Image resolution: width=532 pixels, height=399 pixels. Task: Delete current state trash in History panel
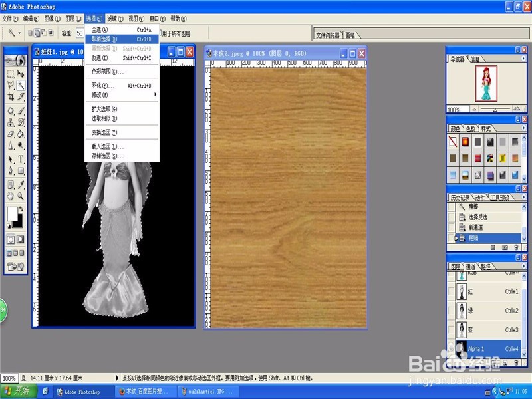[x=516, y=248]
